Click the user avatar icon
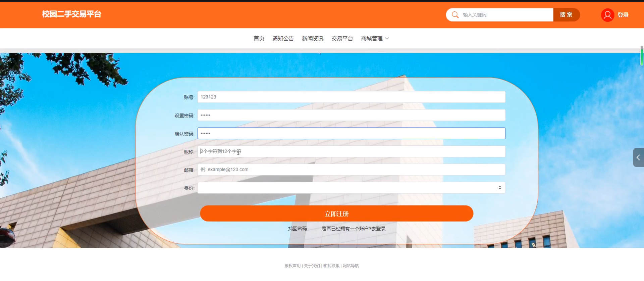644x281 pixels. click(607, 15)
